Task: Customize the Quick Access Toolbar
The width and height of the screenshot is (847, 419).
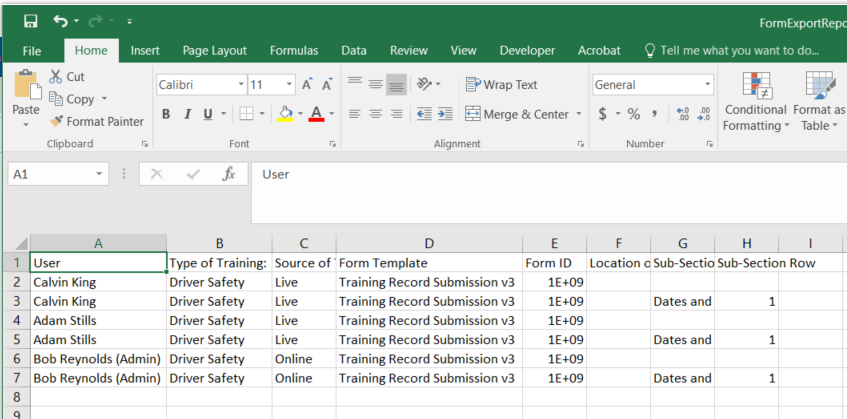Action: [130, 22]
